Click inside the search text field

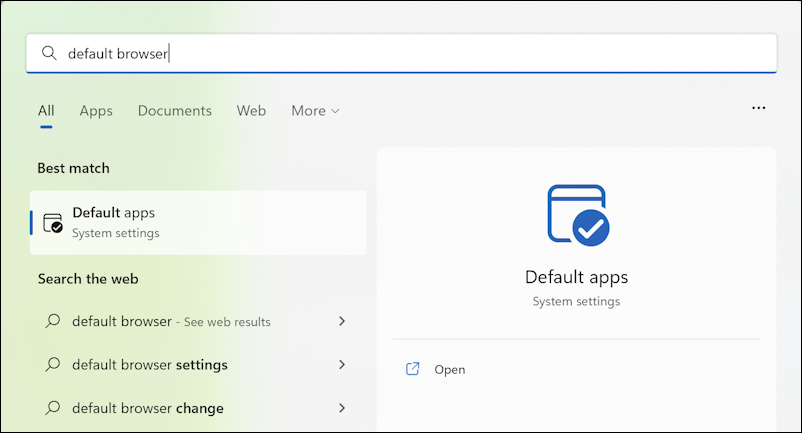tap(402, 53)
